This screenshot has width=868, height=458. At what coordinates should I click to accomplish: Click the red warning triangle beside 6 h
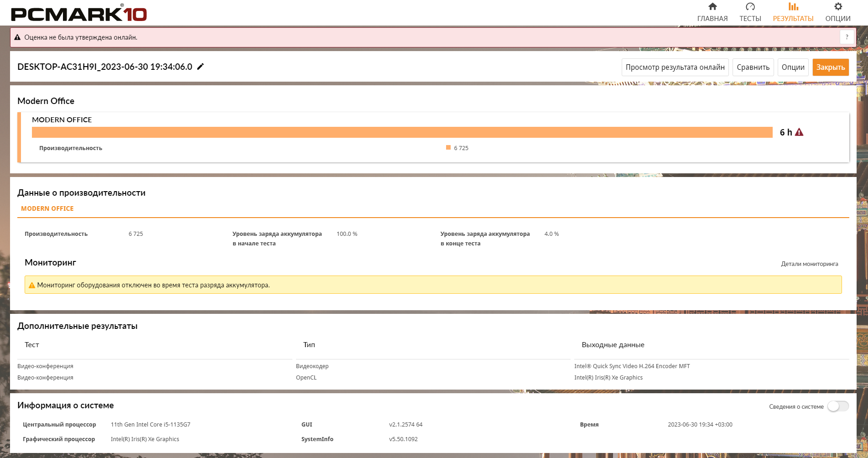click(x=799, y=132)
